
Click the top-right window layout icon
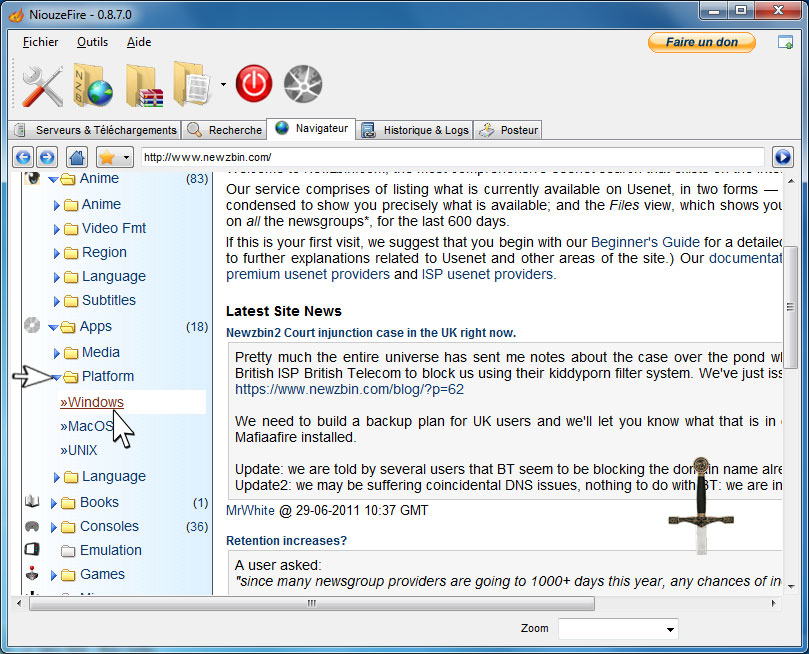click(785, 42)
